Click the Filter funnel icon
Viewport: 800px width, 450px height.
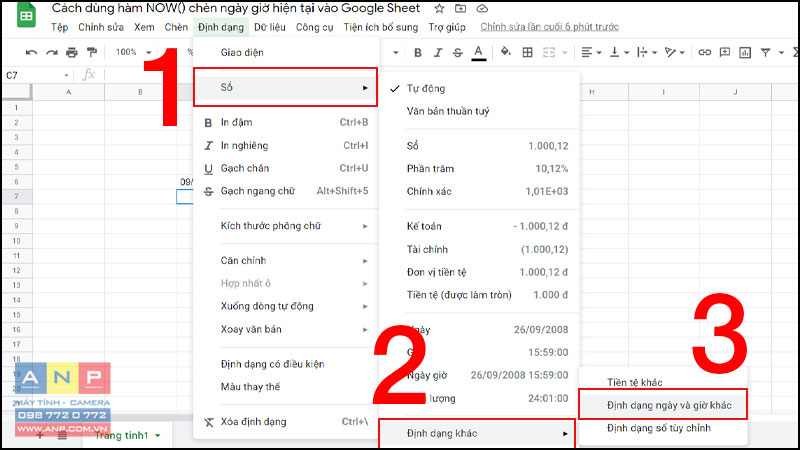[765, 52]
